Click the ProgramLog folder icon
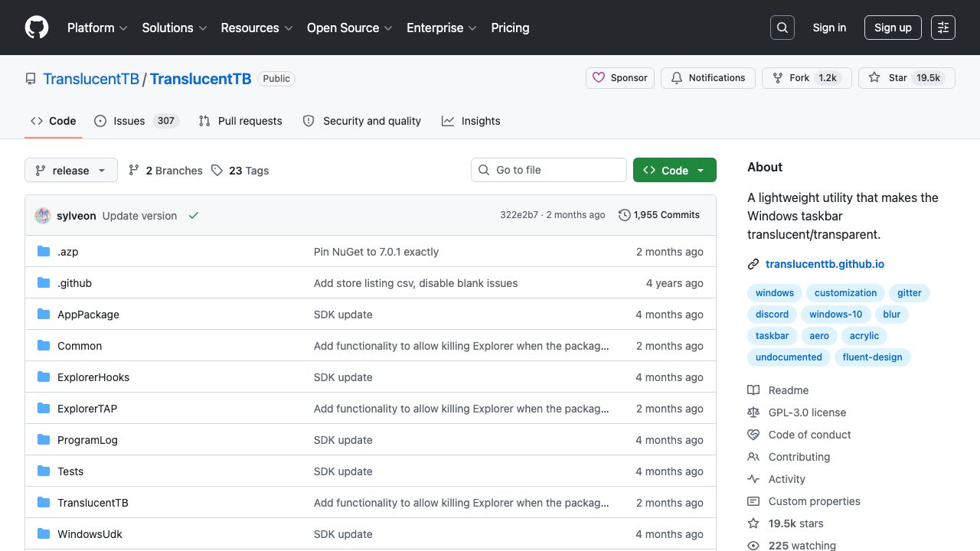Image resolution: width=980 pixels, height=551 pixels. pos(44,440)
